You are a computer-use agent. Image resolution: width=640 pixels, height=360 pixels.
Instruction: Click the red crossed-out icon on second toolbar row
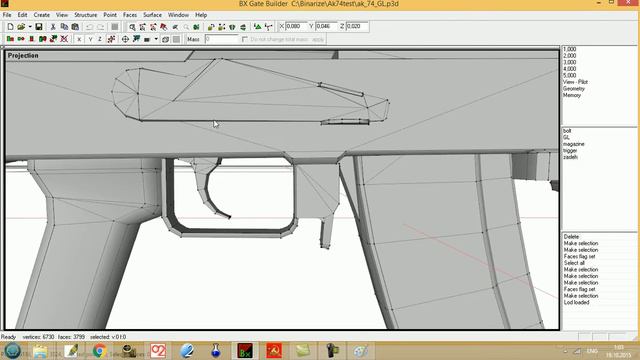point(64,39)
